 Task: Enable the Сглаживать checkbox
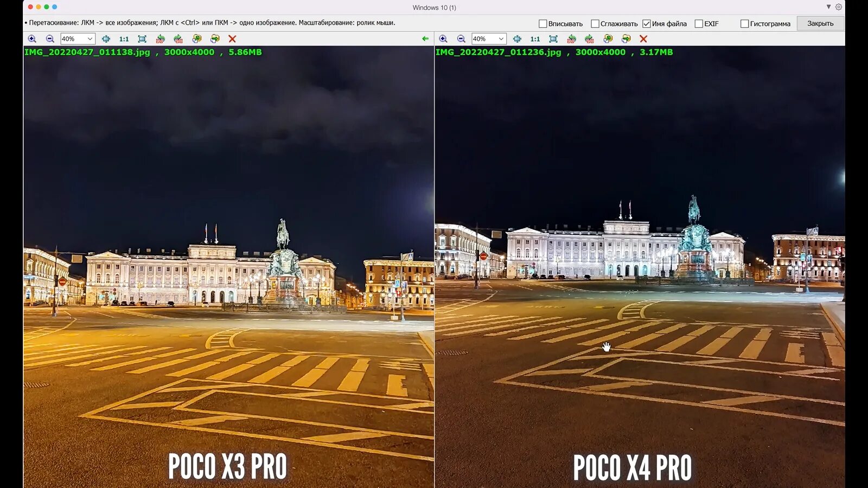[595, 24]
